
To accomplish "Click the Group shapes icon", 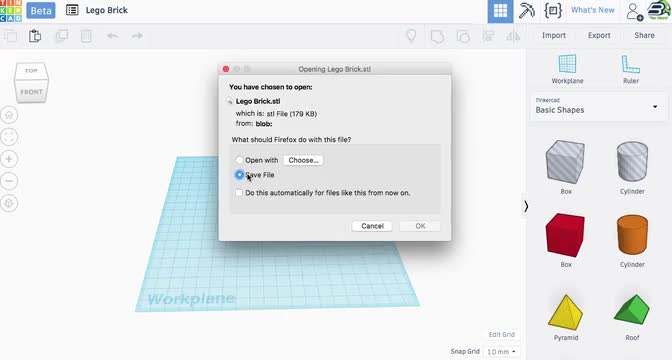I will click(437, 36).
